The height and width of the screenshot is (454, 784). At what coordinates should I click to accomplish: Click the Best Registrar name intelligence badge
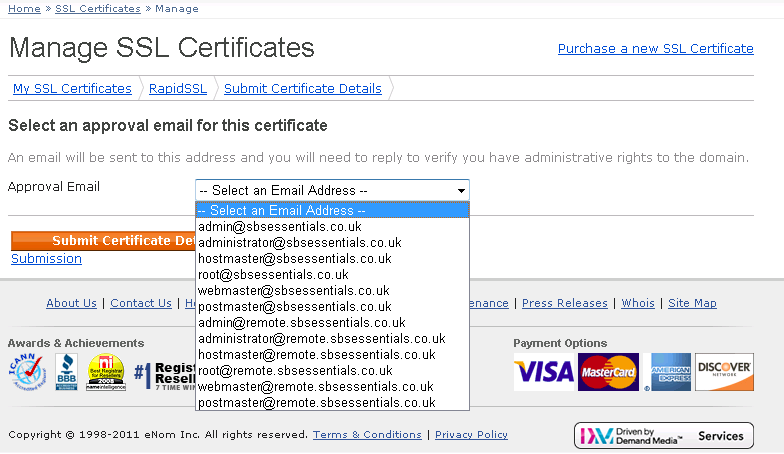(x=105, y=374)
